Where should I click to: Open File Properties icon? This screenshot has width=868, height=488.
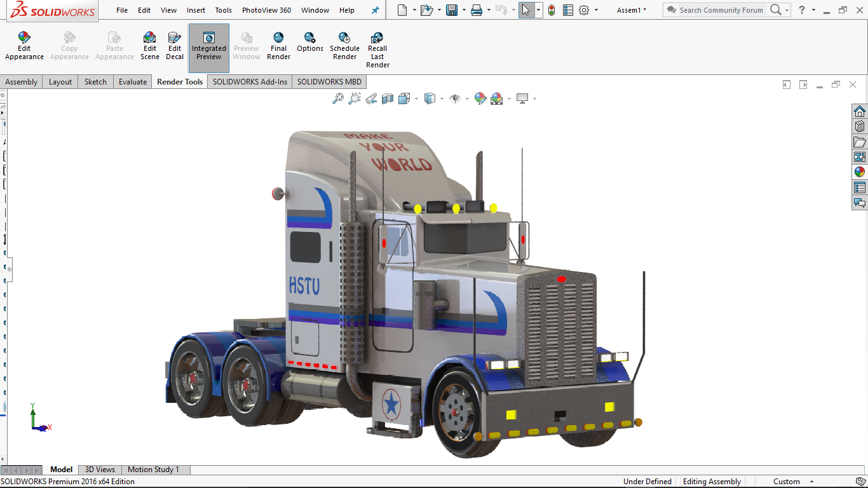point(568,10)
